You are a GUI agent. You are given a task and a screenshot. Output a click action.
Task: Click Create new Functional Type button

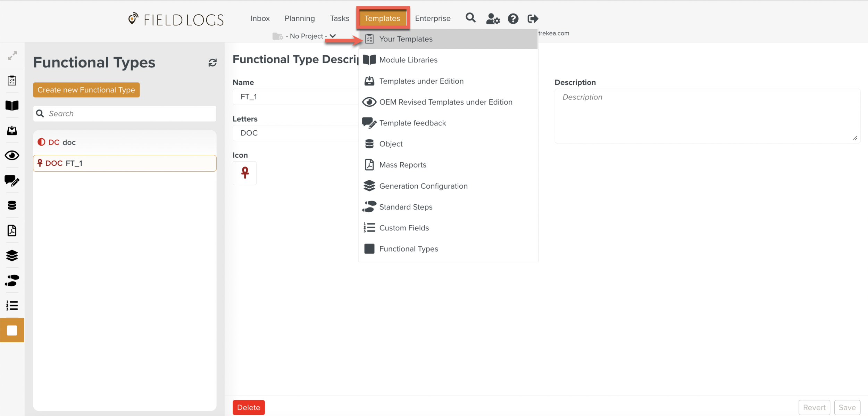coord(86,90)
